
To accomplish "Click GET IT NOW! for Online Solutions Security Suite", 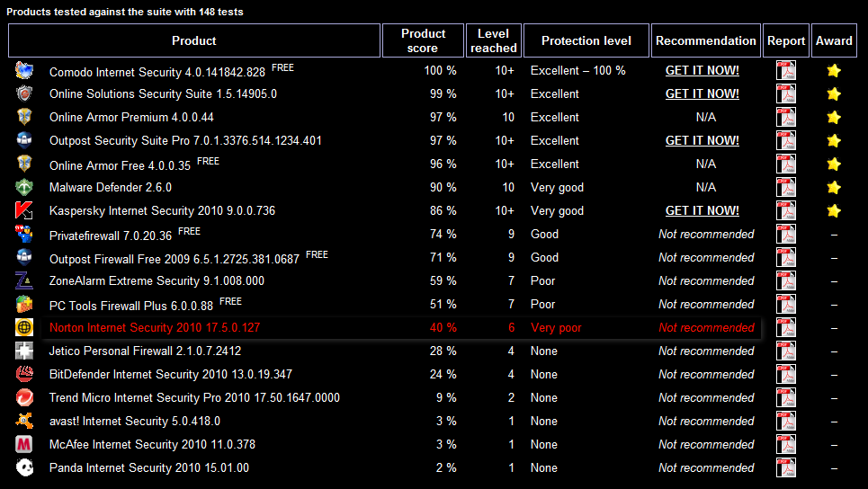I will [x=702, y=94].
